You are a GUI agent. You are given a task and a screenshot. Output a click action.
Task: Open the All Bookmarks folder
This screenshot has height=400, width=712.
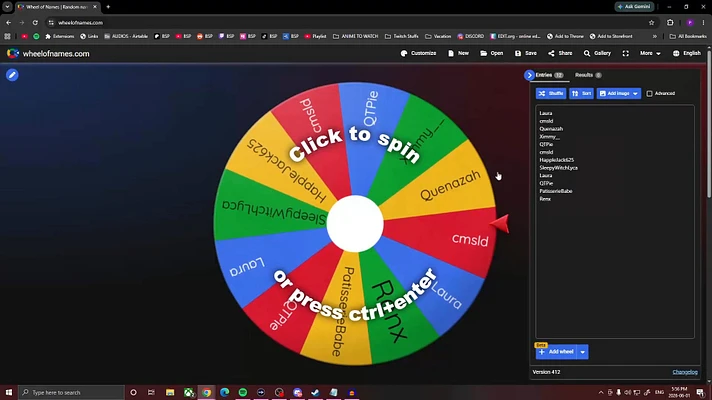688,36
